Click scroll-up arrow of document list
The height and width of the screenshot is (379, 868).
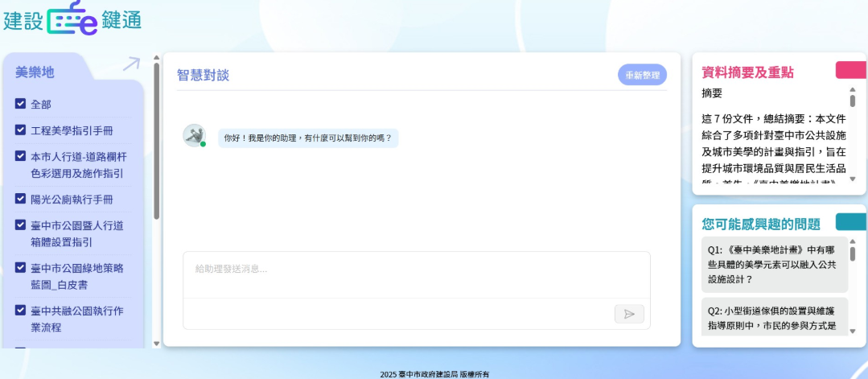click(156, 58)
